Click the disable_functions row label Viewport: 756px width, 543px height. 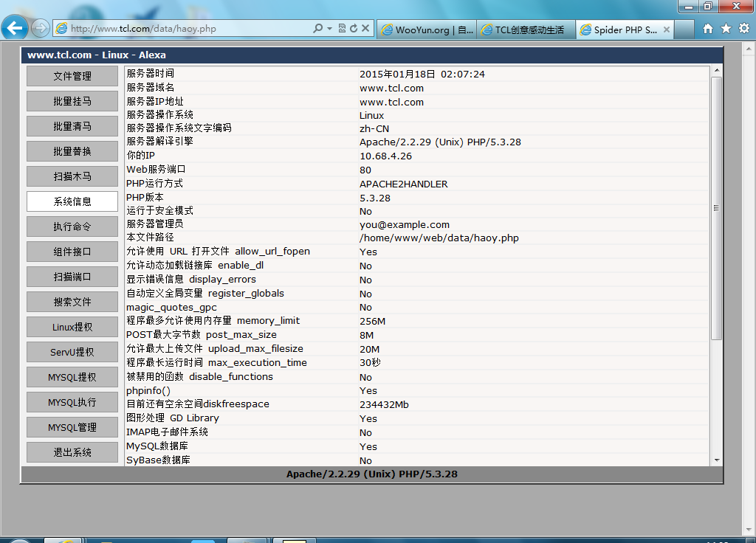click(199, 377)
